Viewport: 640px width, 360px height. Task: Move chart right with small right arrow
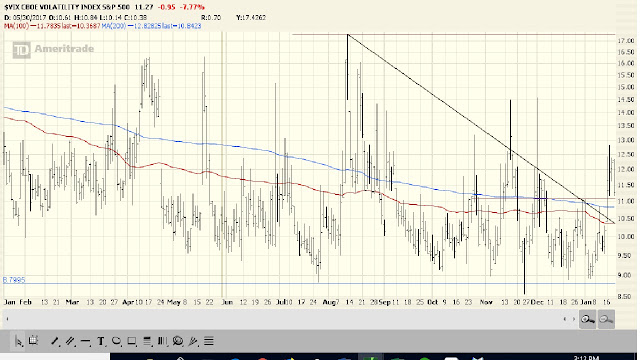[x=574, y=319]
